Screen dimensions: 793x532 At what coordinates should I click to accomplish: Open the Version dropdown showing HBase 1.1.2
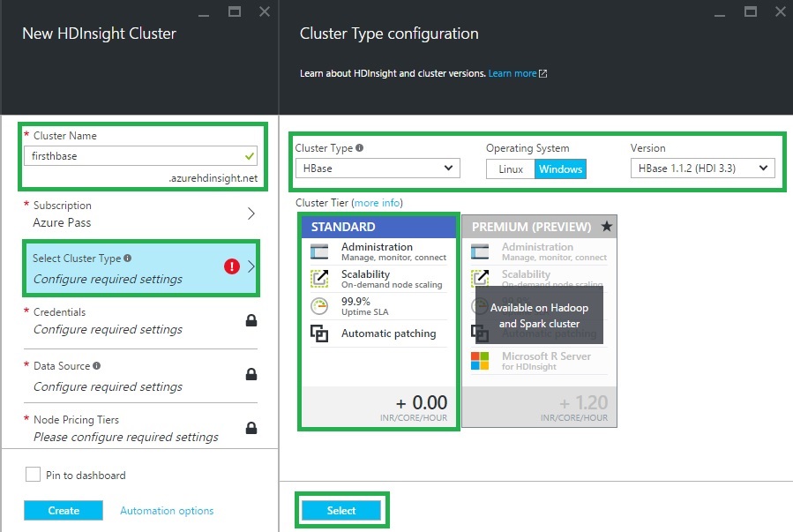tap(702, 168)
